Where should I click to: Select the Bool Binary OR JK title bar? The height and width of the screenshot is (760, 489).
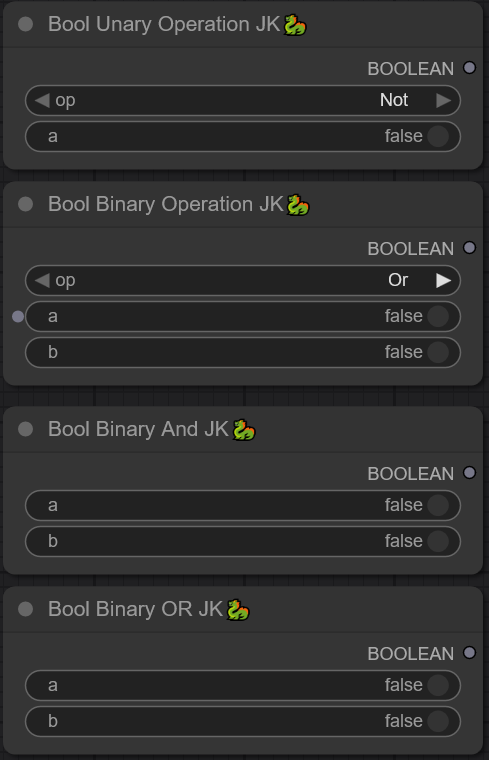click(243, 610)
